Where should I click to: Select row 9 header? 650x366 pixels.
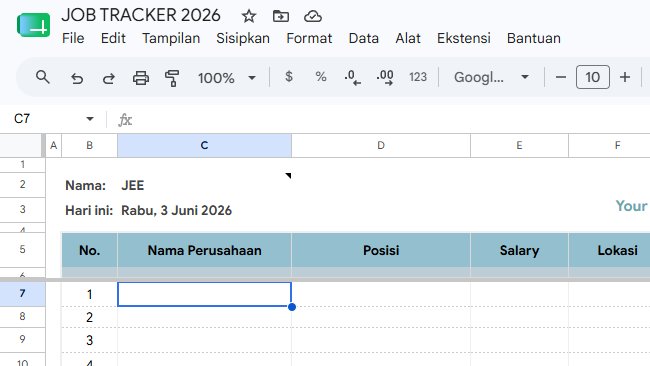[x=22, y=339]
